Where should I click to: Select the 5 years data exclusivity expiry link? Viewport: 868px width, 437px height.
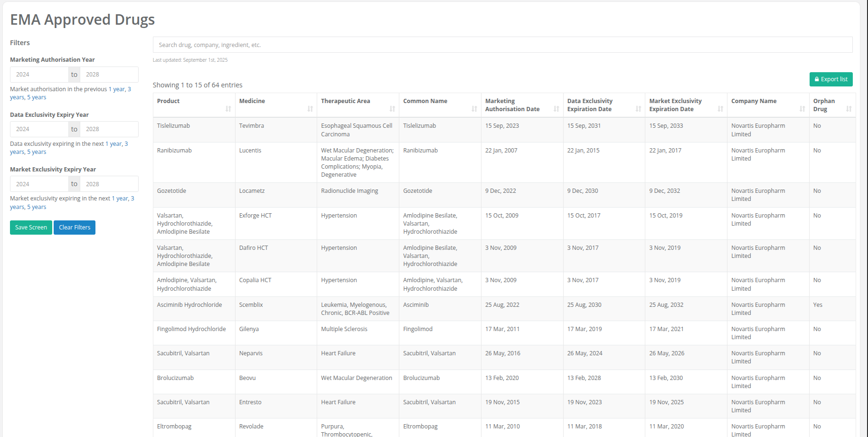37,152
